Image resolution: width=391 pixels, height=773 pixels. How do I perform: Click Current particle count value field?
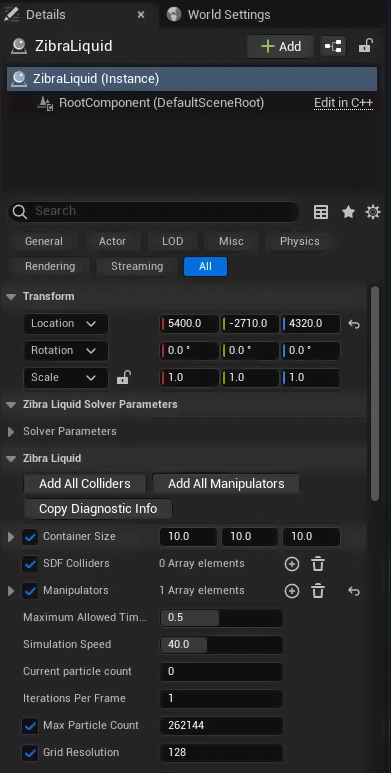pos(221,672)
